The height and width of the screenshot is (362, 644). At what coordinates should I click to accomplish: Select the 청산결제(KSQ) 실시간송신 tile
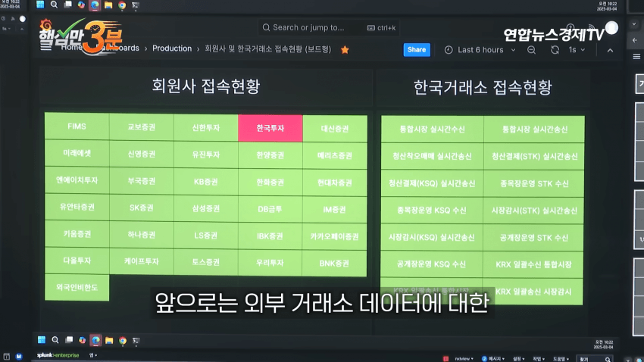(x=432, y=183)
